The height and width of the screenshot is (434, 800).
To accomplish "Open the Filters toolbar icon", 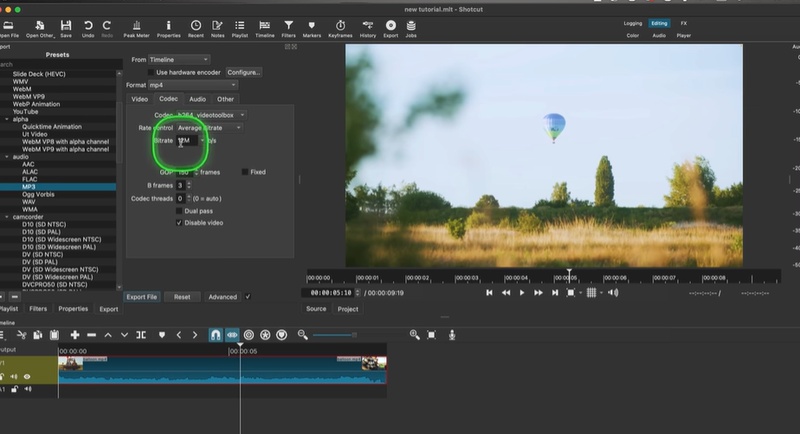I will [x=288, y=29].
